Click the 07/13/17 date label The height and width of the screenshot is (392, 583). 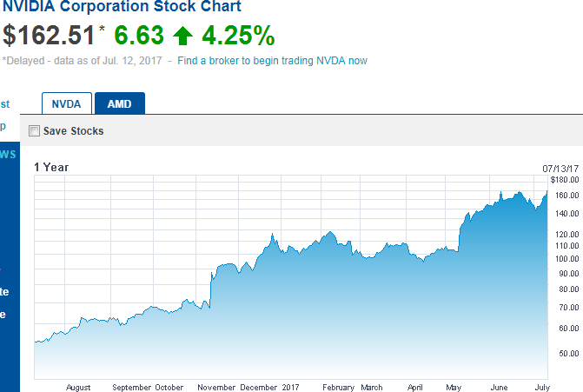coord(560,168)
